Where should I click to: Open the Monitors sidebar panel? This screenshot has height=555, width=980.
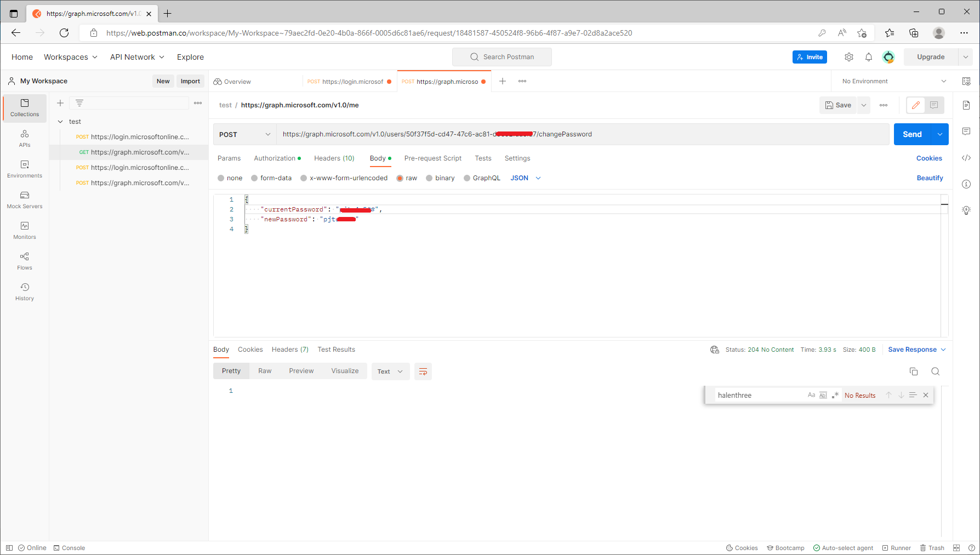coord(25,230)
